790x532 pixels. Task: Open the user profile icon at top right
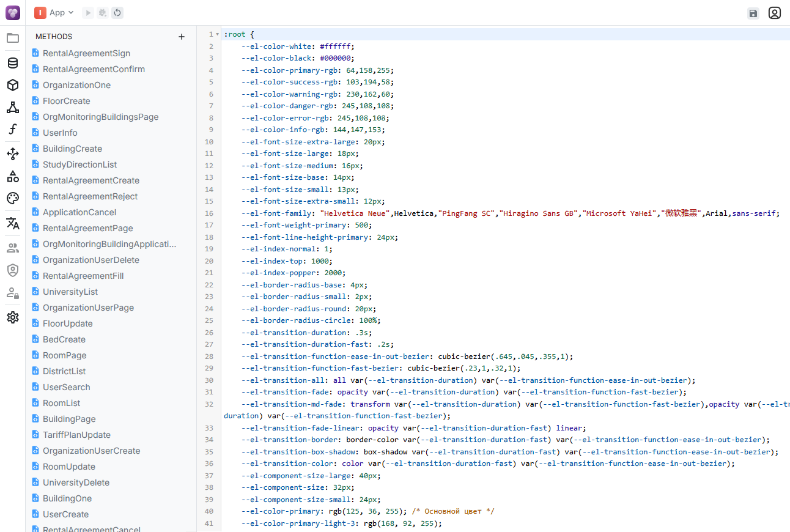(775, 13)
